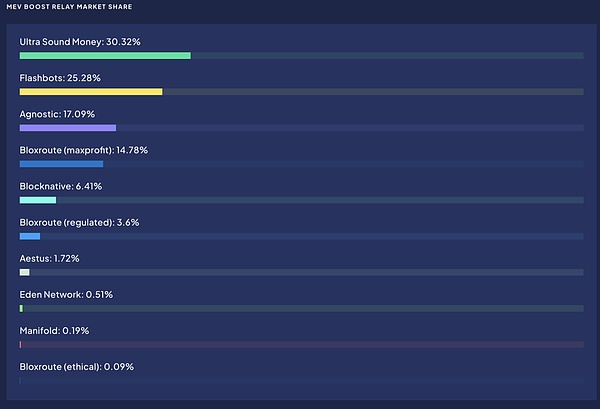Viewport: 600px width, 409px height.
Task: Click the blue Bloxroute maxprofit bar
Action: coord(61,164)
